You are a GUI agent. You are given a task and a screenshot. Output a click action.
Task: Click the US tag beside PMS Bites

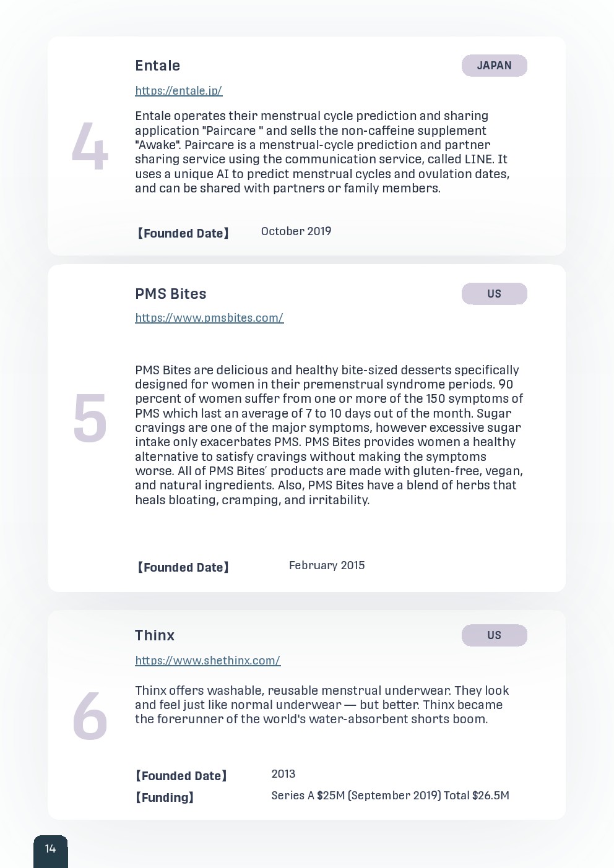coord(494,294)
